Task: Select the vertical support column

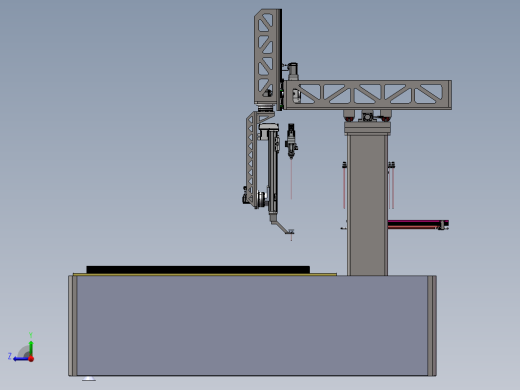Action: 367,204
